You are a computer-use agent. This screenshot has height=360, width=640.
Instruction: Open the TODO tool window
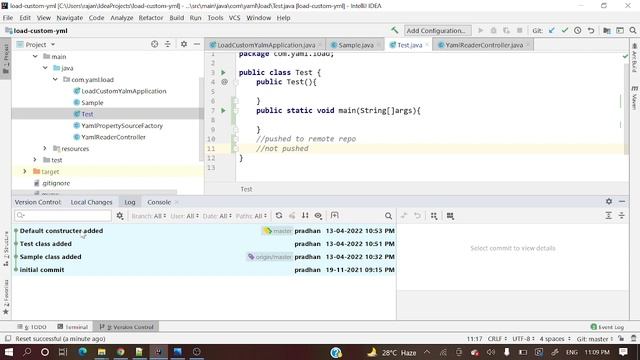(32, 327)
